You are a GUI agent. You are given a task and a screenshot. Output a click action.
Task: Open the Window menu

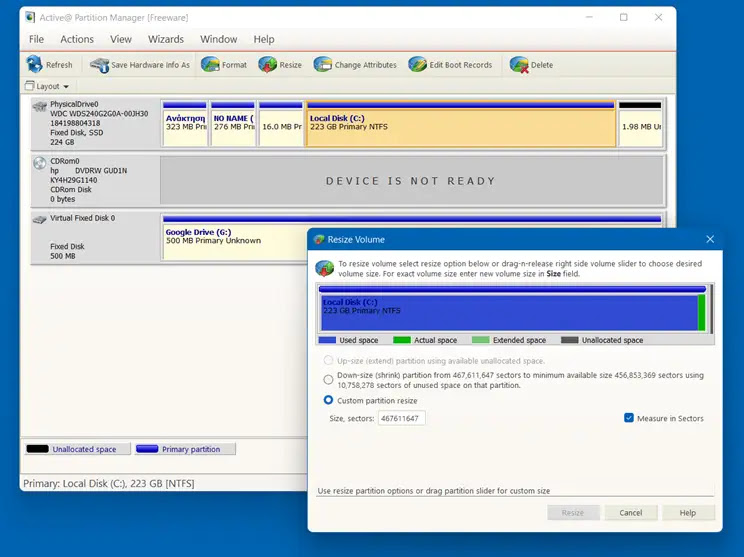coord(218,39)
